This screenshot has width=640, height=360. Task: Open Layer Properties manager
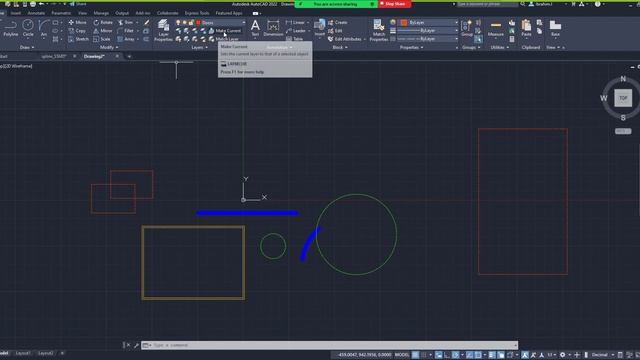coord(163,31)
